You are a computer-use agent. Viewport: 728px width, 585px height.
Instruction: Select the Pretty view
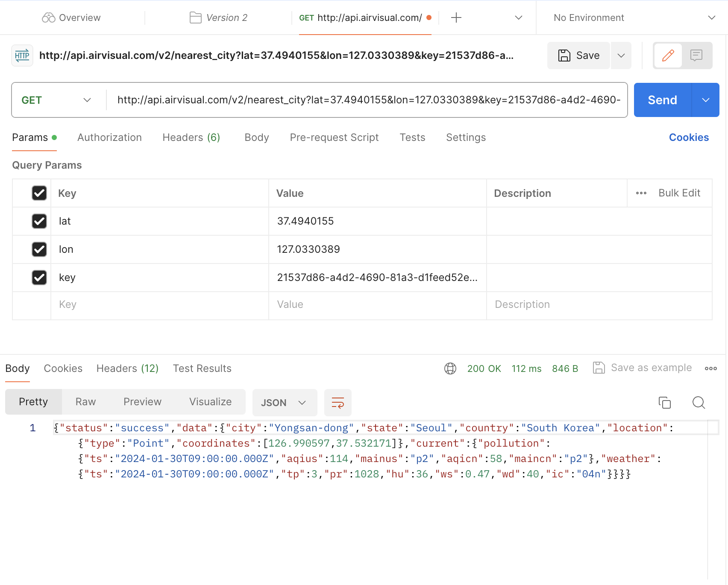coord(33,402)
